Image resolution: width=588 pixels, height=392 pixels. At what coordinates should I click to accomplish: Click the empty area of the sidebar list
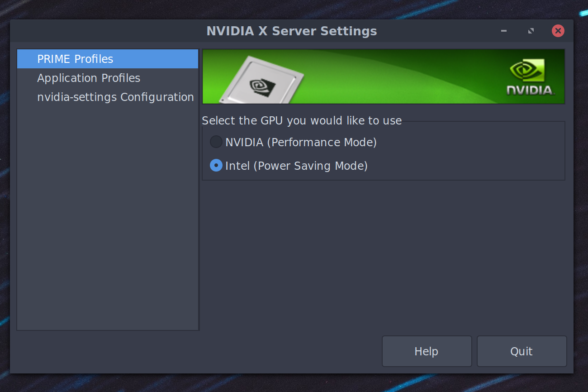[108, 217]
